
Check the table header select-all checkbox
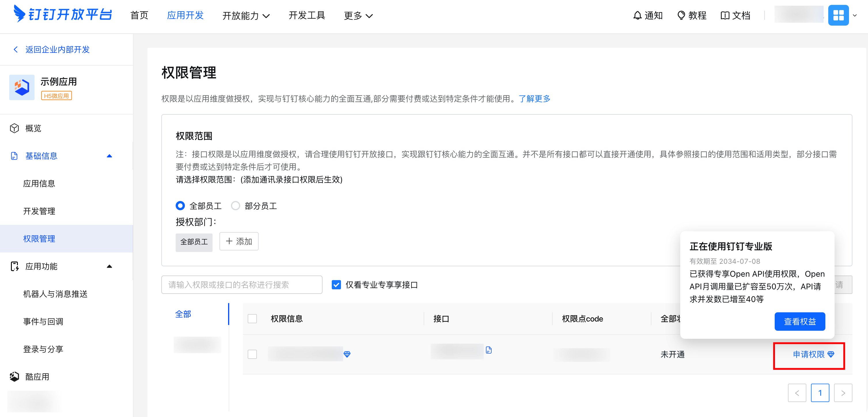point(252,318)
